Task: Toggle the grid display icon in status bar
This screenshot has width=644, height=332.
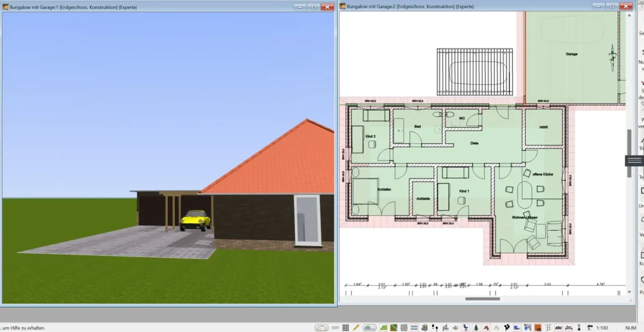Action: point(345,327)
